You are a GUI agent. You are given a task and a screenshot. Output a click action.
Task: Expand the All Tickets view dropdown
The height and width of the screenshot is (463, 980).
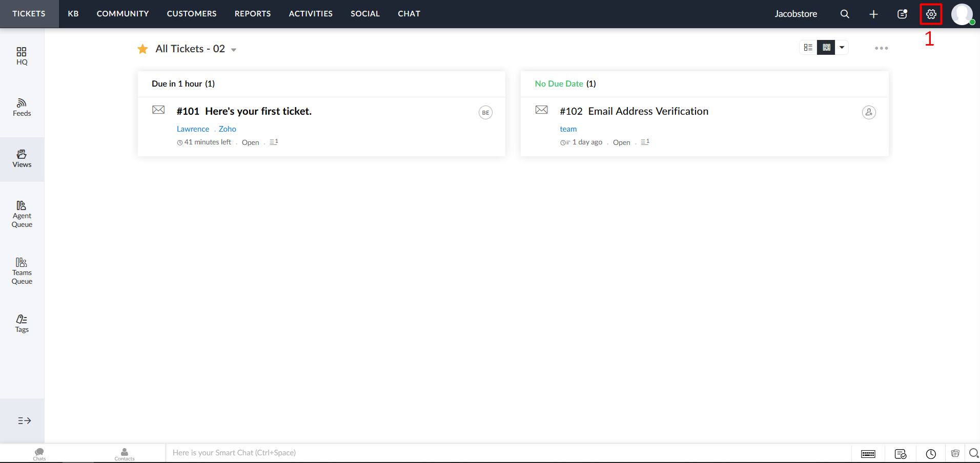pos(234,50)
